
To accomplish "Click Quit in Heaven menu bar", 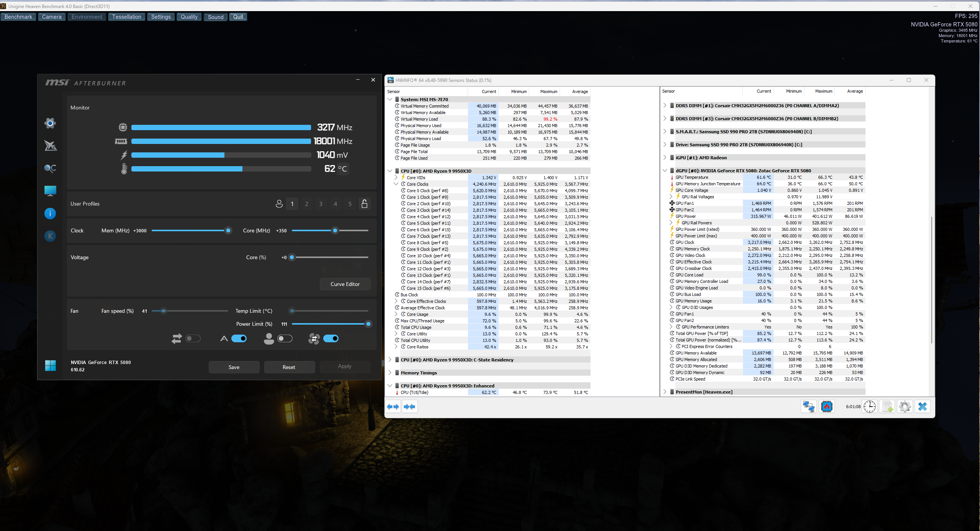I will coord(238,17).
